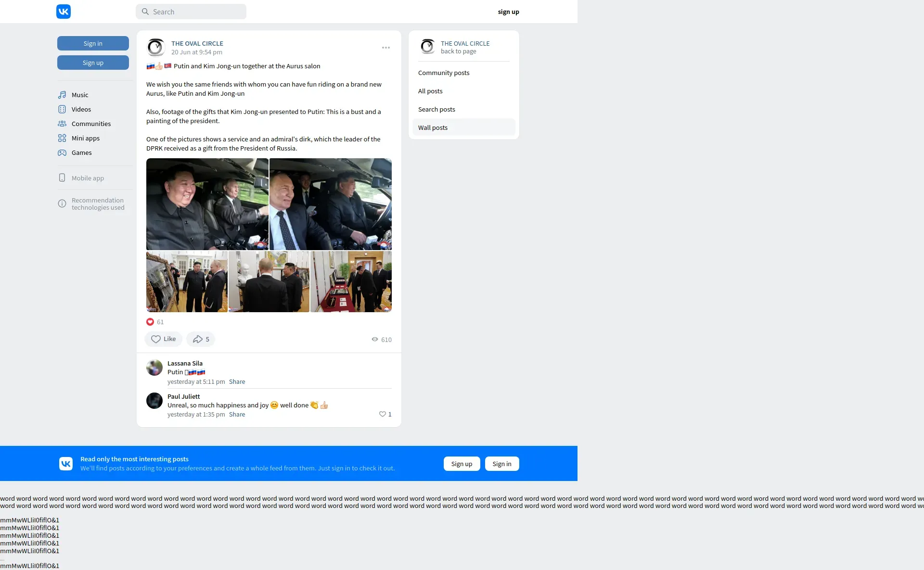The image size is (924, 570).
Task: Like the post with heart button
Action: point(163,339)
